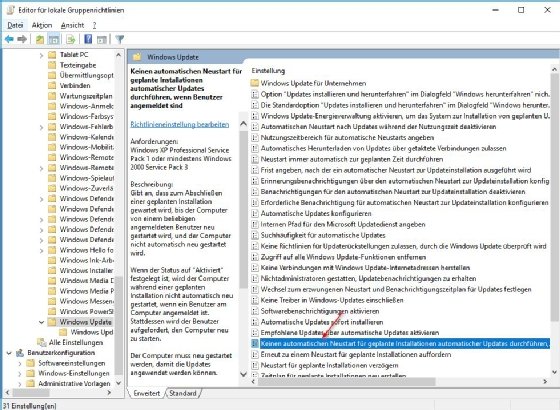Expand the Windows-Einstellungen node

[20, 374]
